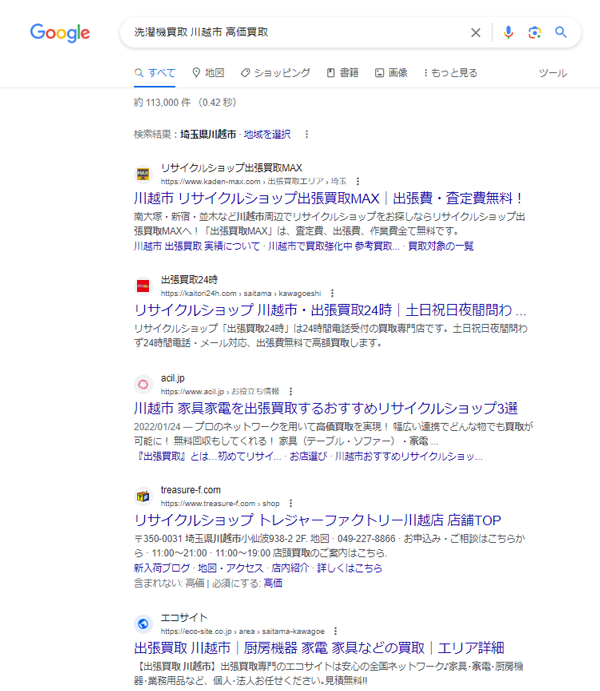Select the すべて tab
This screenshot has width=600, height=691.
[155, 73]
